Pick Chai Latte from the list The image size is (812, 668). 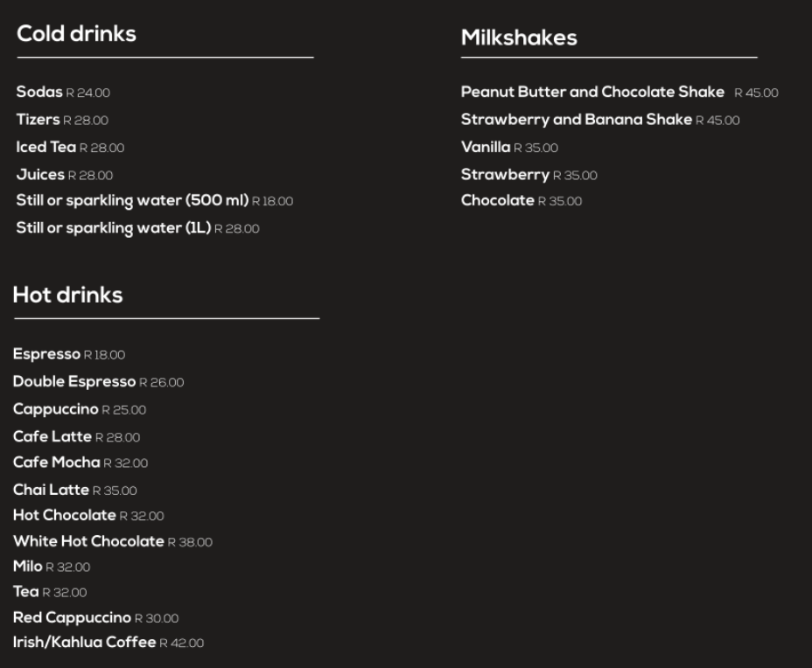(51, 490)
